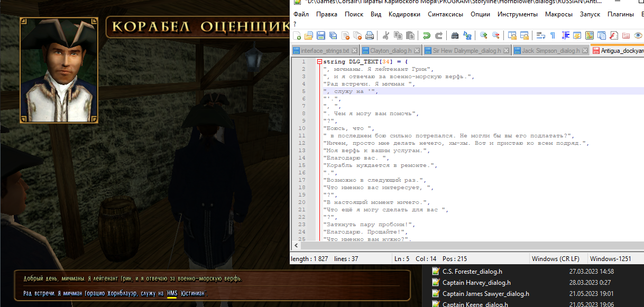Toggle the eye monitoring icon
644x307 pixels.
[638, 36]
